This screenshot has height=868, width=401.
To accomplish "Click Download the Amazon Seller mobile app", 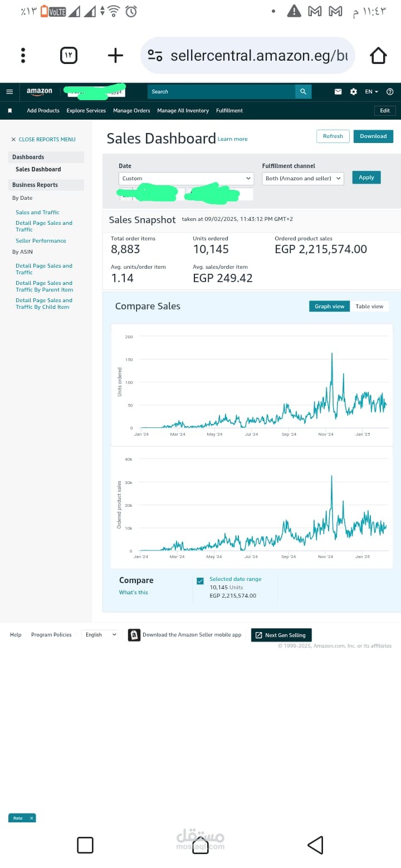I will [192, 635].
